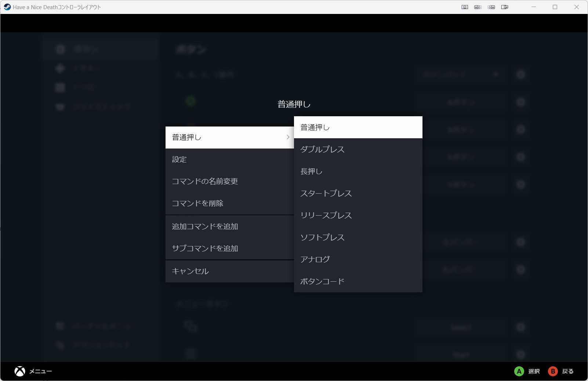Click the window-with-side-panel title bar icon

[x=505, y=7]
